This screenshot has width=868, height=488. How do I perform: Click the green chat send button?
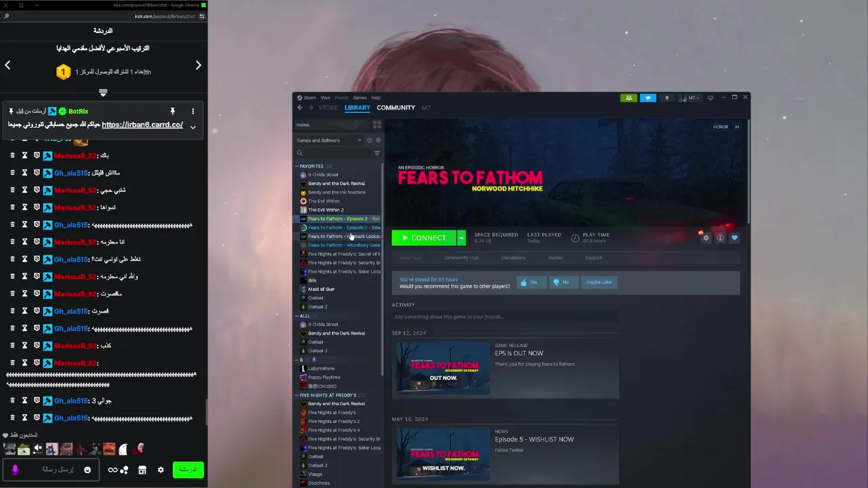[x=188, y=470]
